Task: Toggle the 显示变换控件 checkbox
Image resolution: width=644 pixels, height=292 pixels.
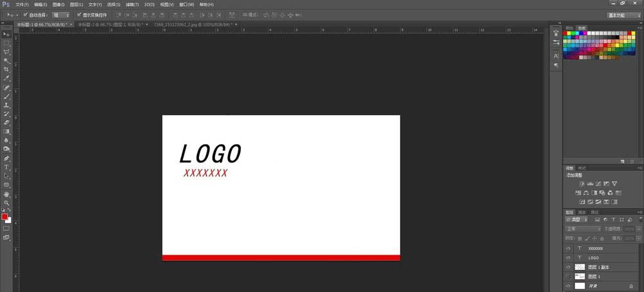Action: 79,15
